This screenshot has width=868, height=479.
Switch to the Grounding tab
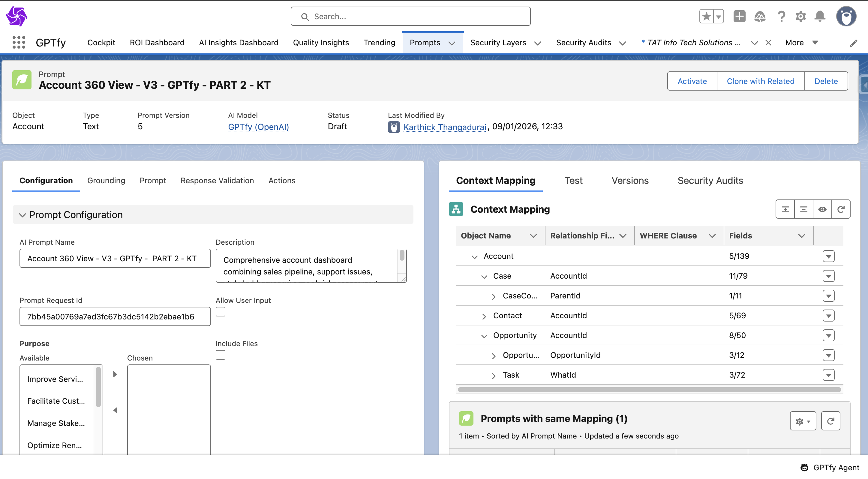(106, 181)
